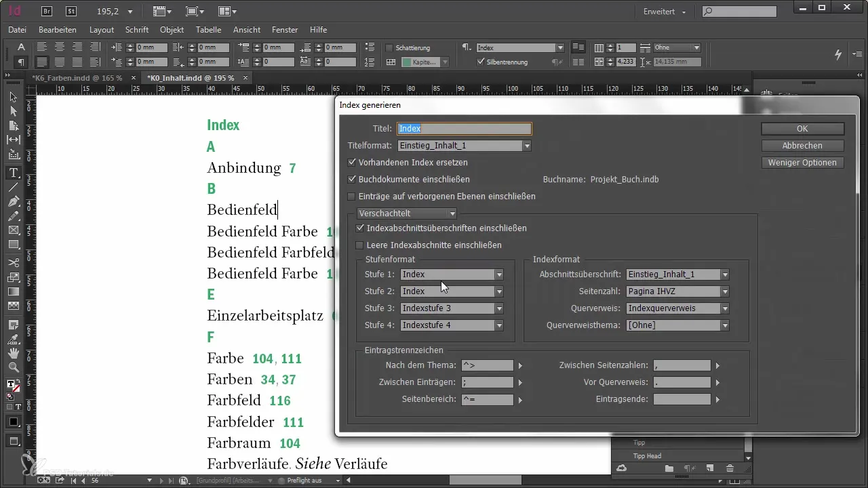Click the cloud library icon in styles panel

pyautogui.click(x=620, y=468)
